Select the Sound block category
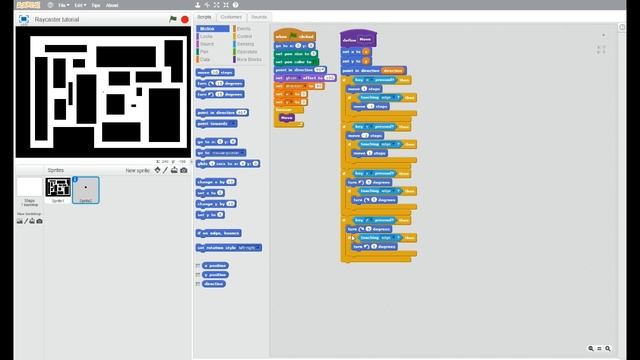The image size is (640, 360). pos(213,44)
